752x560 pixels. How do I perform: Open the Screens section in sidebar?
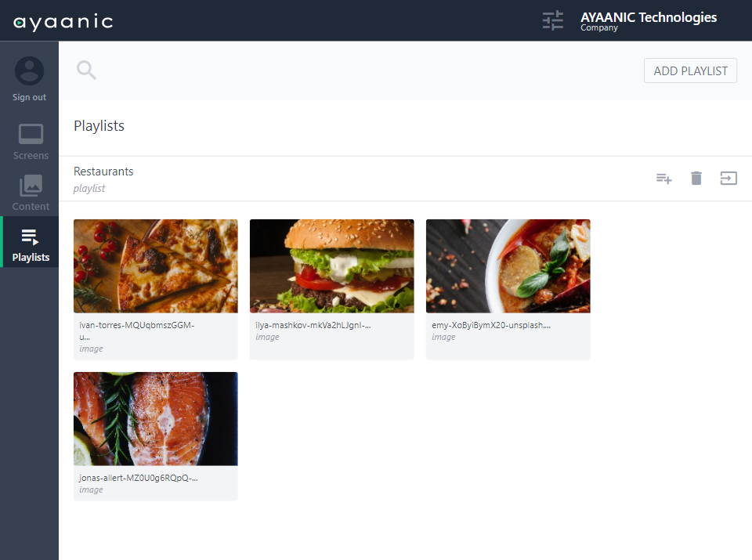coord(31,142)
